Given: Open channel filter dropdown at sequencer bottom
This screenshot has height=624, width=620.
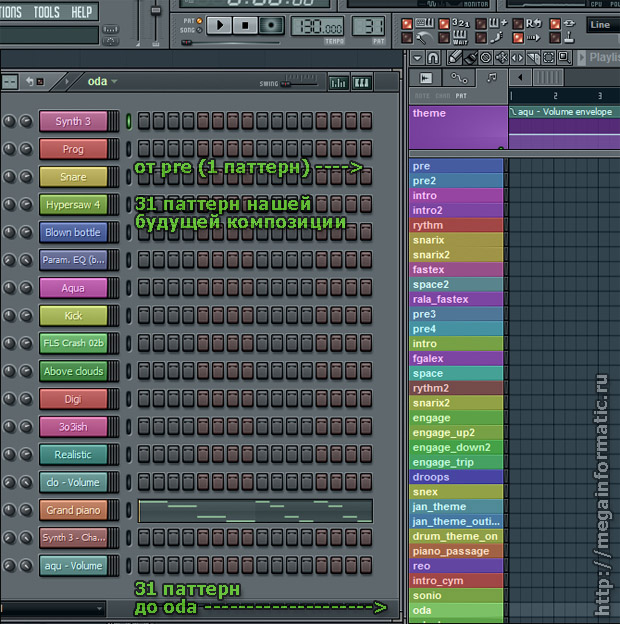Looking at the screenshot, I should (53, 608).
